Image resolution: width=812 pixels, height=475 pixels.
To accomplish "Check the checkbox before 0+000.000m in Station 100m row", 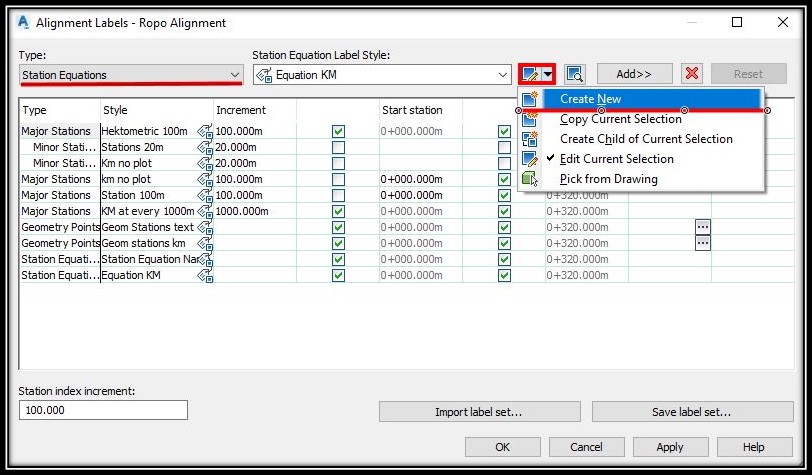I will (338, 196).
